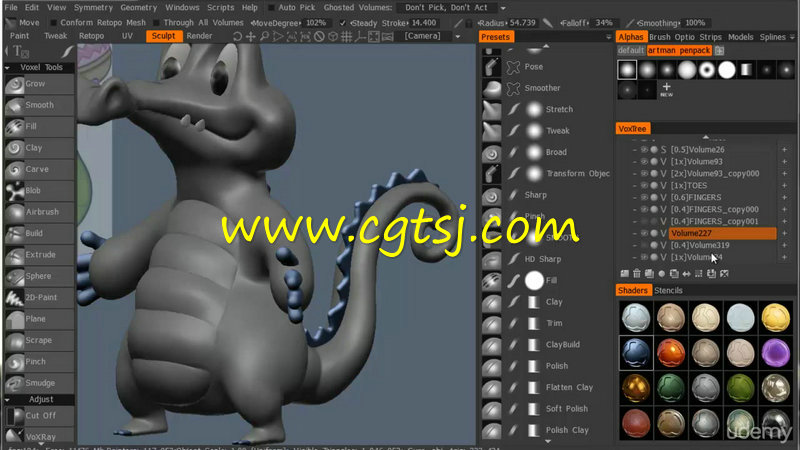Toggle visibility of [1x]Volume93 layer
800x450 pixels.
(644, 161)
